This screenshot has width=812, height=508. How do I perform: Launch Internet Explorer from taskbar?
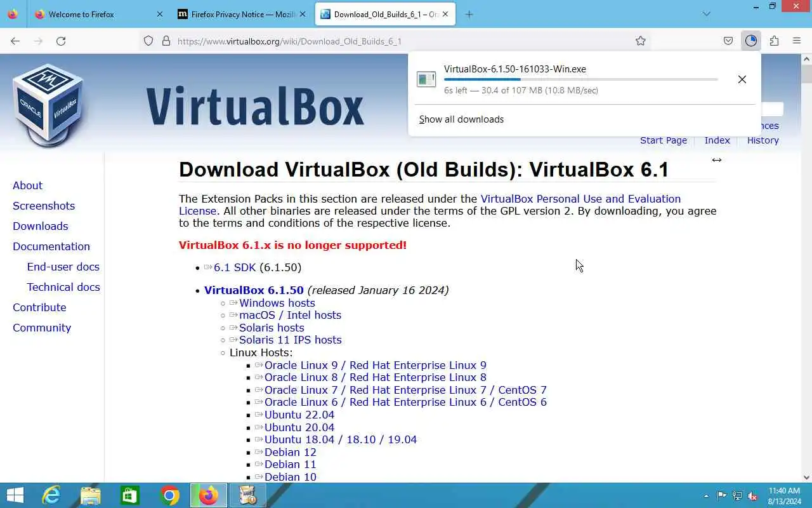click(x=51, y=495)
